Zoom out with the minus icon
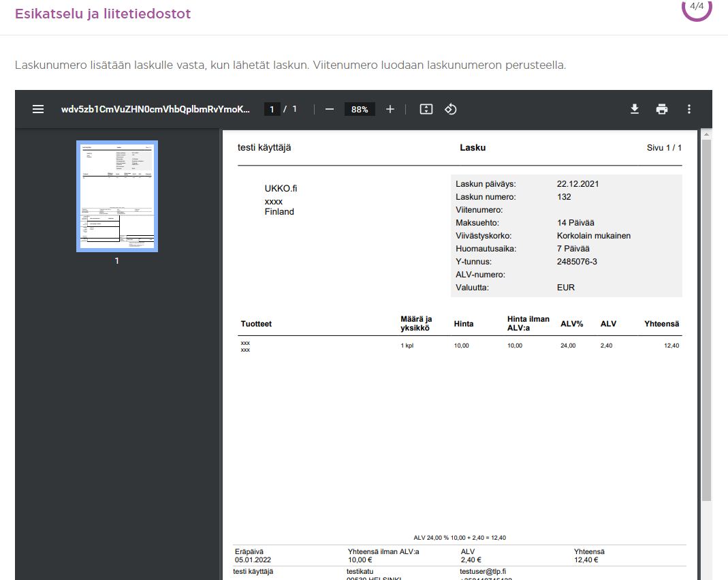The image size is (728, 580). [x=329, y=109]
